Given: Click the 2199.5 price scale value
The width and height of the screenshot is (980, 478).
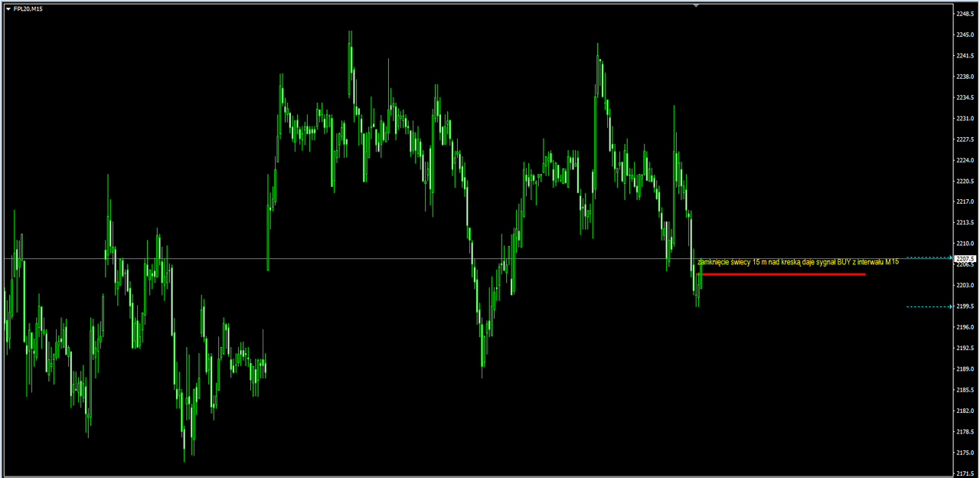Looking at the screenshot, I should tap(965, 306).
